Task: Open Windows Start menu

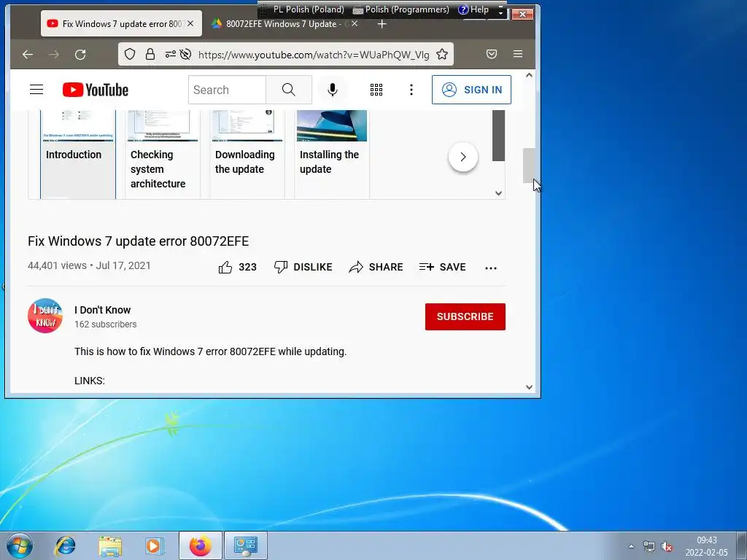Action: click(x=20, y=545)
